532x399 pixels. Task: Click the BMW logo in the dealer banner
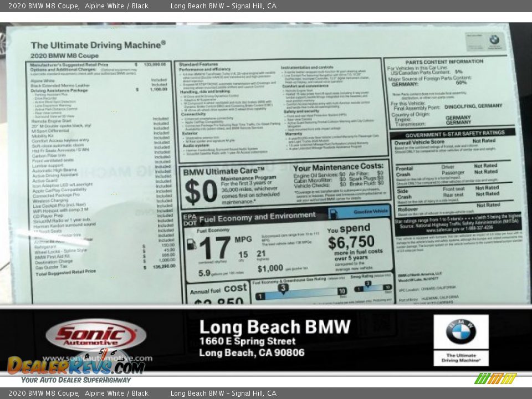pos(461,331)
